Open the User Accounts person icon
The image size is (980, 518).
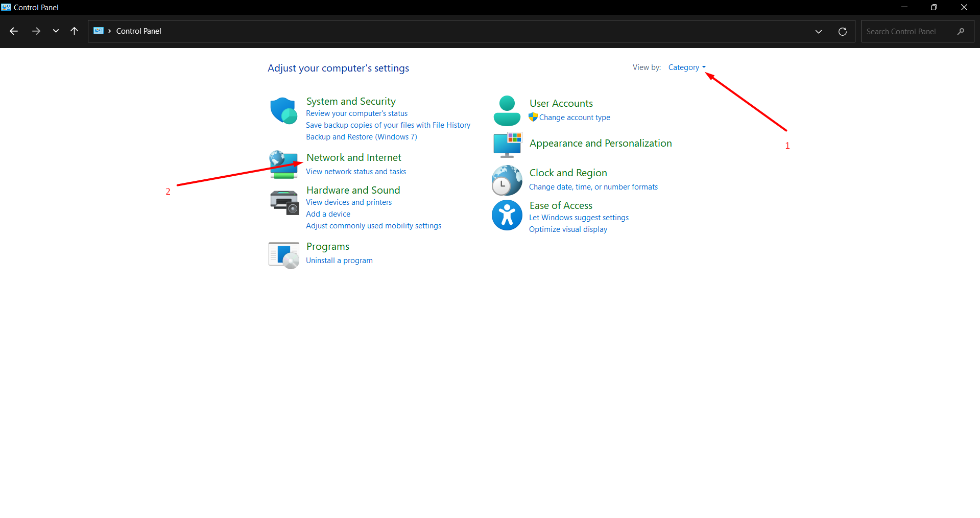pos(507,110)
